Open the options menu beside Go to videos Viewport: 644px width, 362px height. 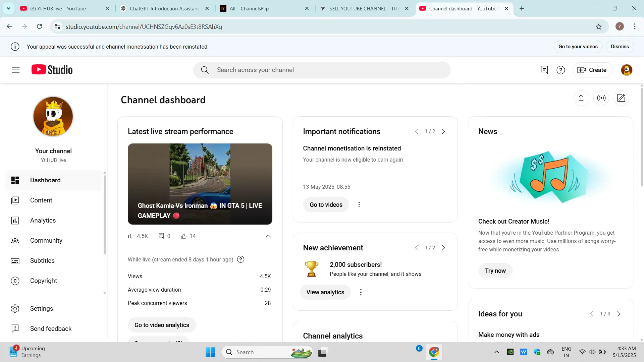[x=359, y=205]
